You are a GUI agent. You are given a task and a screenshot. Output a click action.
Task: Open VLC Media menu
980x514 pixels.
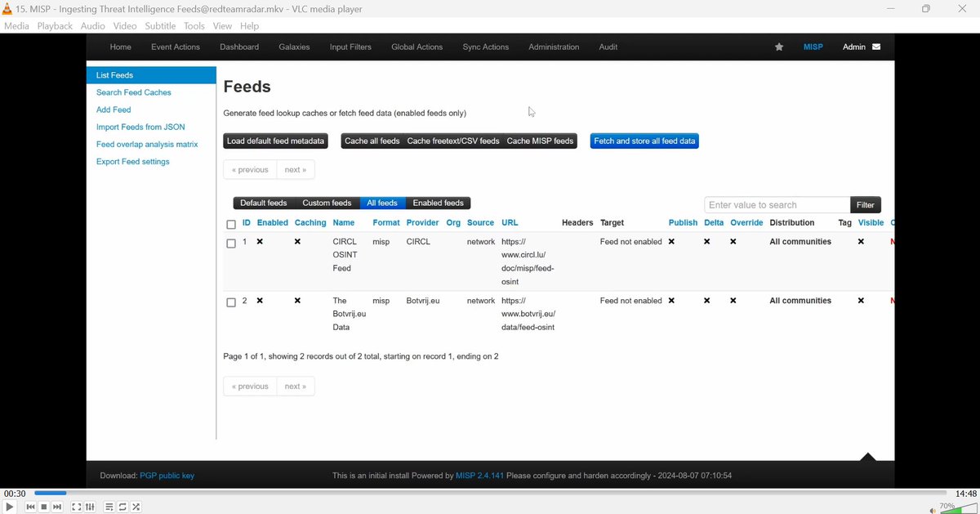(x=16, y=26)
